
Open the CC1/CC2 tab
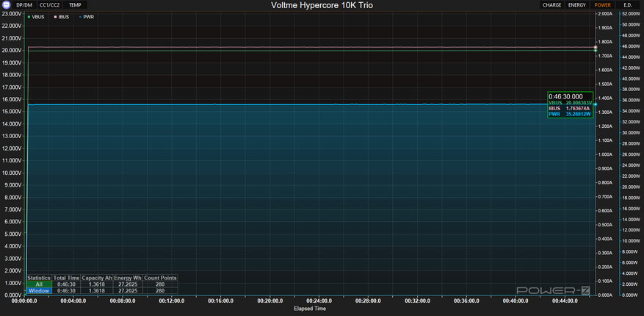click(x=51, y=4)
